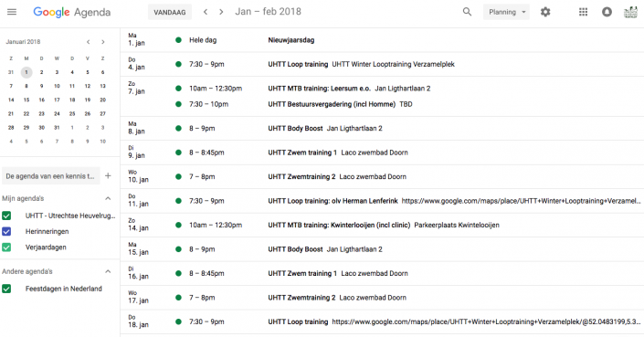This screenshot has width=644, height=337.
Task: Click the 'Zo 7. jan' date label
Action: pos(136,88)
